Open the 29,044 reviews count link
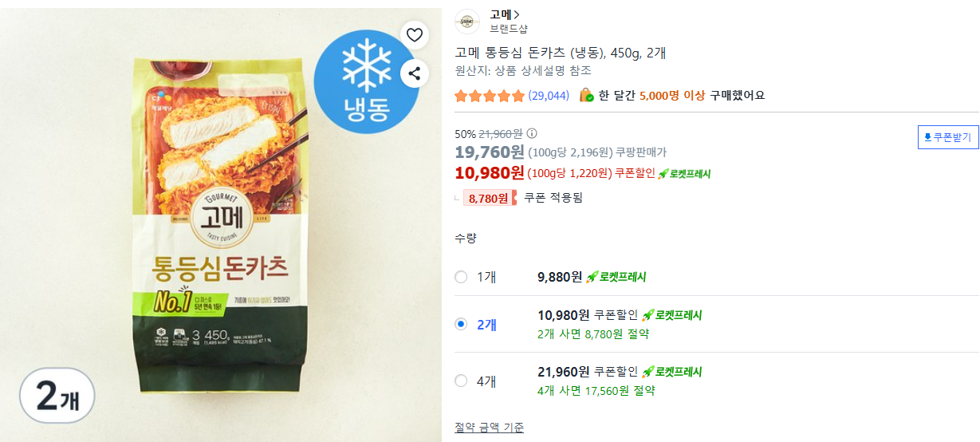 pos(549,96)
